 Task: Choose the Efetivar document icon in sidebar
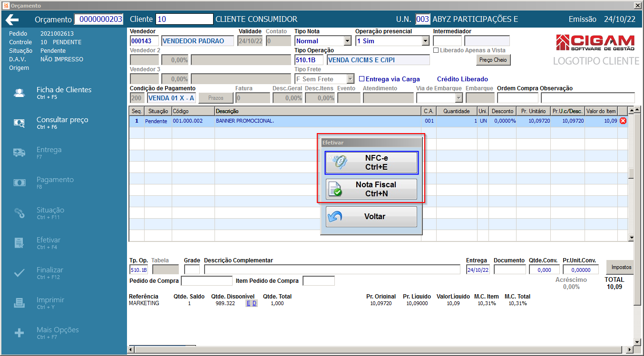pos(19,243)
